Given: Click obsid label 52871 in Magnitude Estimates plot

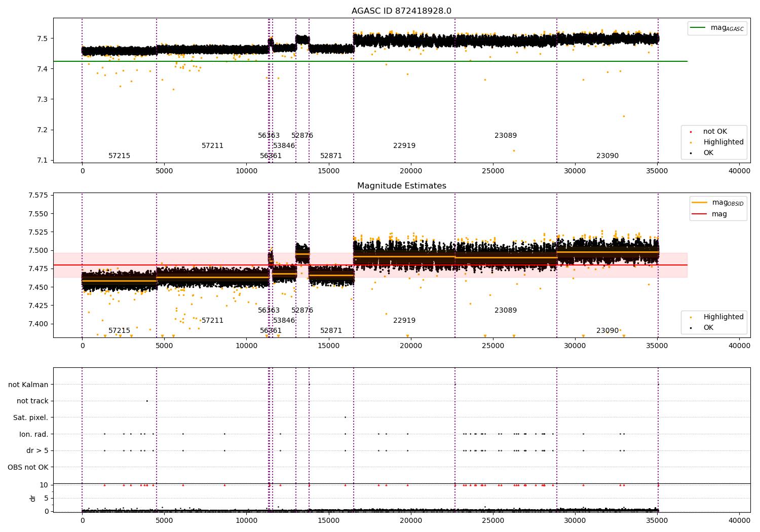Looking at the screenshot, I should point(331,331).
